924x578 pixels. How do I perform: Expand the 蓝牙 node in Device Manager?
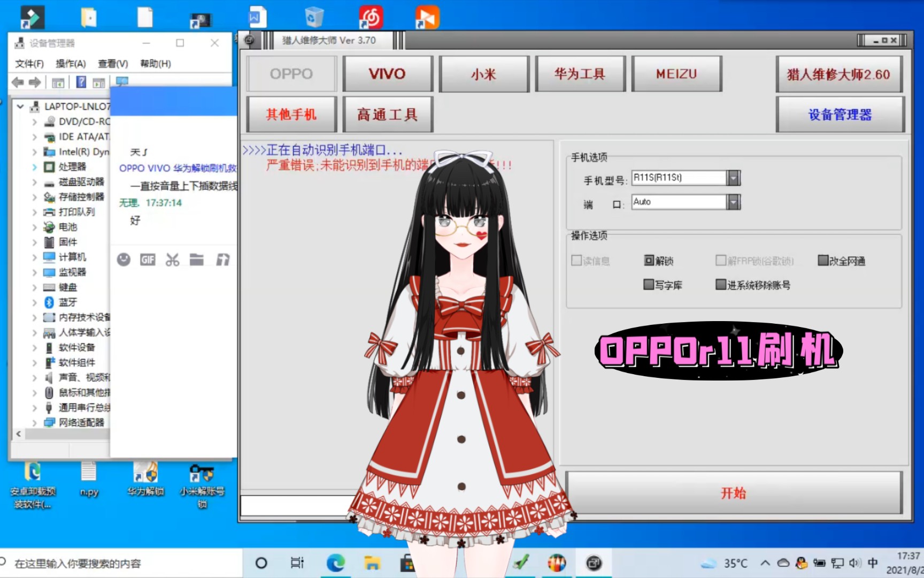click(x=34, y=302)
